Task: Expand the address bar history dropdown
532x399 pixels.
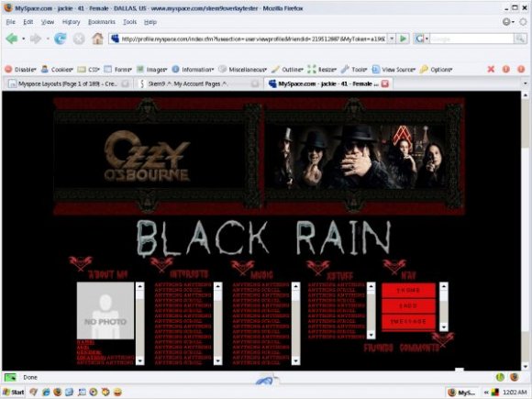Action: coord(392,39)
